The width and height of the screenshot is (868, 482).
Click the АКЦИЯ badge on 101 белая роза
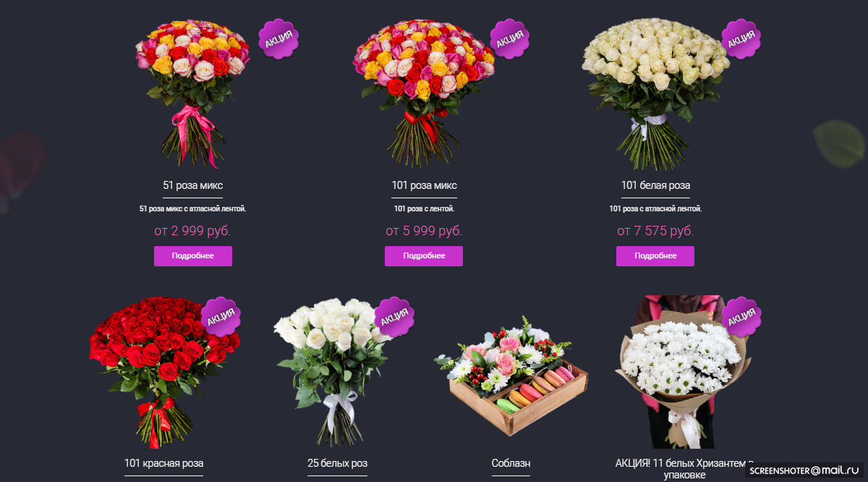pyautogui.click(x=741, y=39)
